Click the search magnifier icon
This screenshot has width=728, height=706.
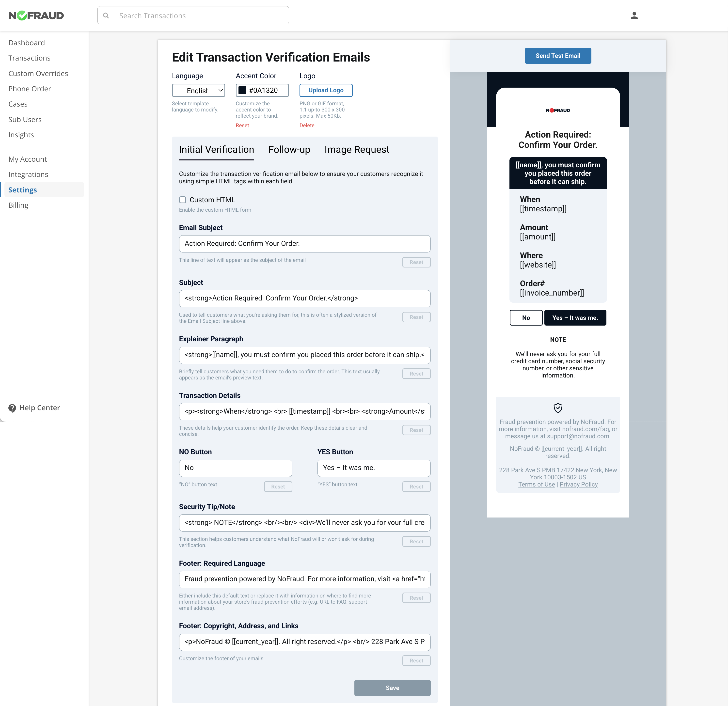click(106, 15)
